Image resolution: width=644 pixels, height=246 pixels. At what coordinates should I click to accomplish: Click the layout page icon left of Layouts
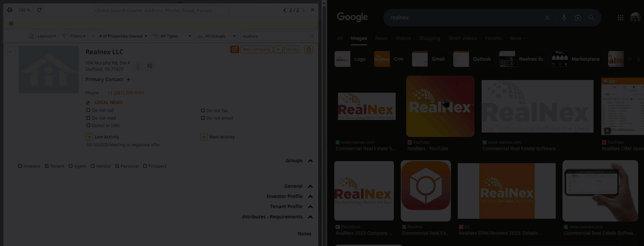coord(31,36)
